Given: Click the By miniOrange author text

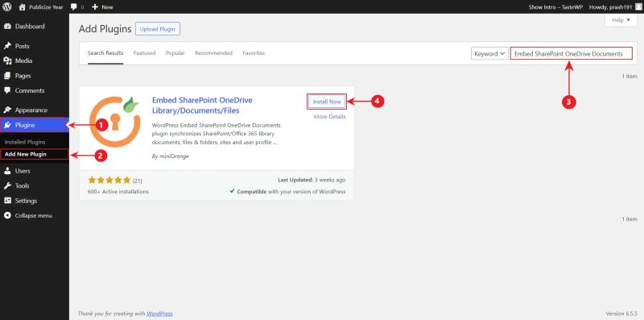Looking at the screenshot, I should coord(170,156).
